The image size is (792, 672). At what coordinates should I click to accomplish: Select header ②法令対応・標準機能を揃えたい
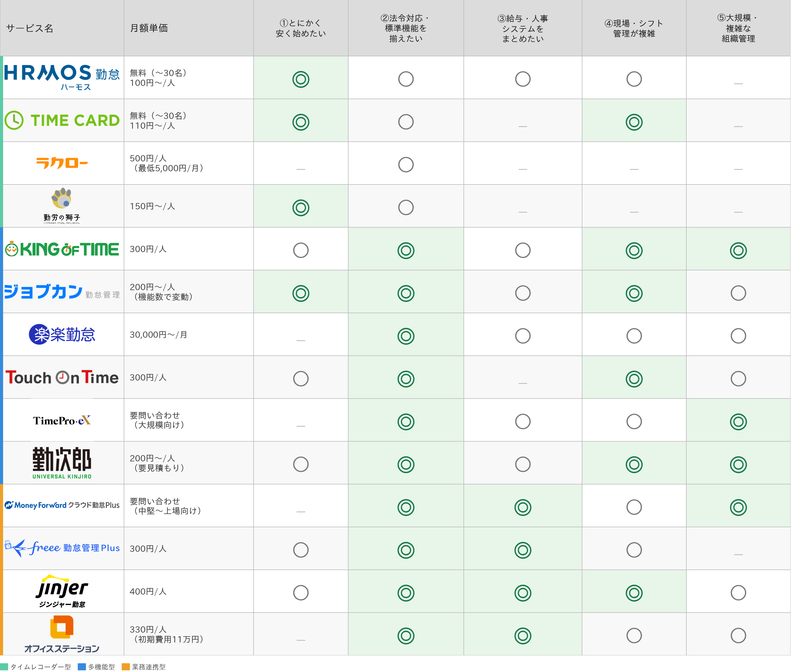click(x=406, y=28)
